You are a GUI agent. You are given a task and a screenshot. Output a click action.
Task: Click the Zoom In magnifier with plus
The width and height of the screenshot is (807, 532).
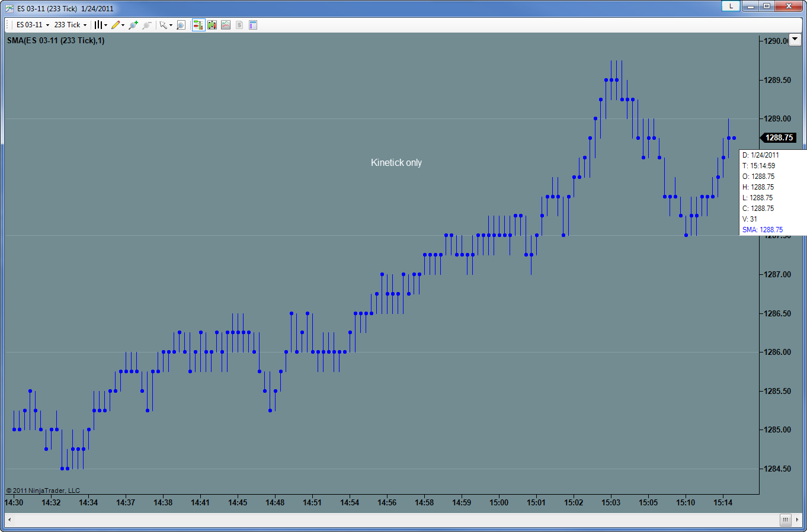[133, 25]
